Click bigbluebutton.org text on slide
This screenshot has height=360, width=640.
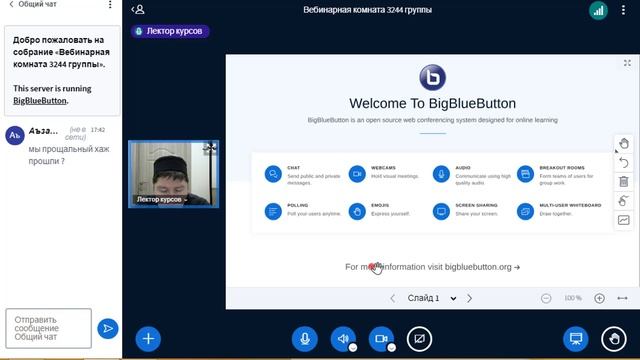pos(478,267)
